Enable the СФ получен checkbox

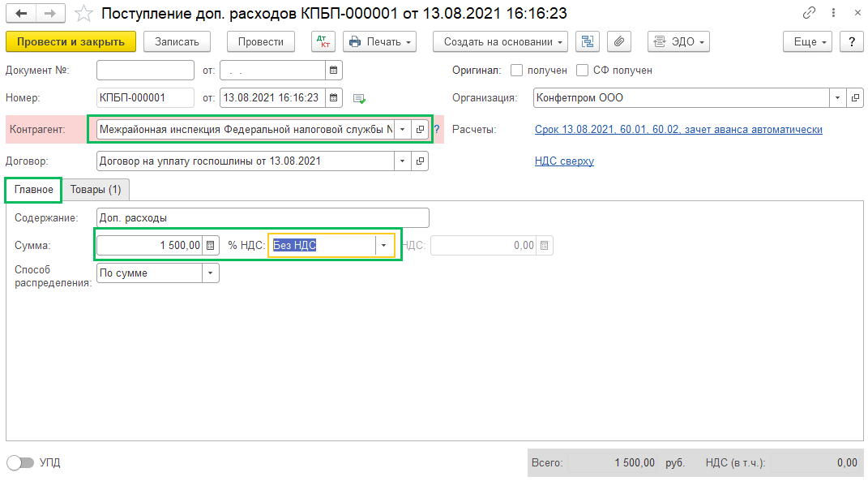click(x=582, y=71)
